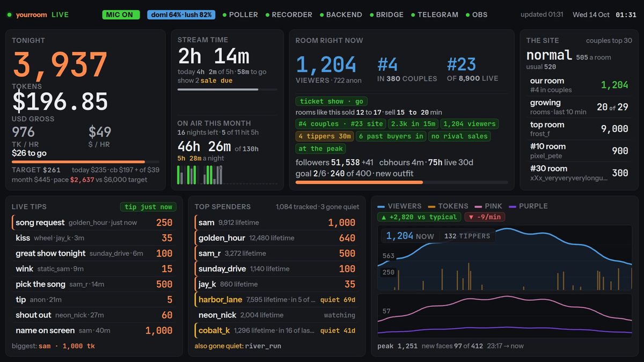Screen dimensions: 644x362
Task: Click the 1,204 NOW chart label
Action: click(x=410, y=236)
